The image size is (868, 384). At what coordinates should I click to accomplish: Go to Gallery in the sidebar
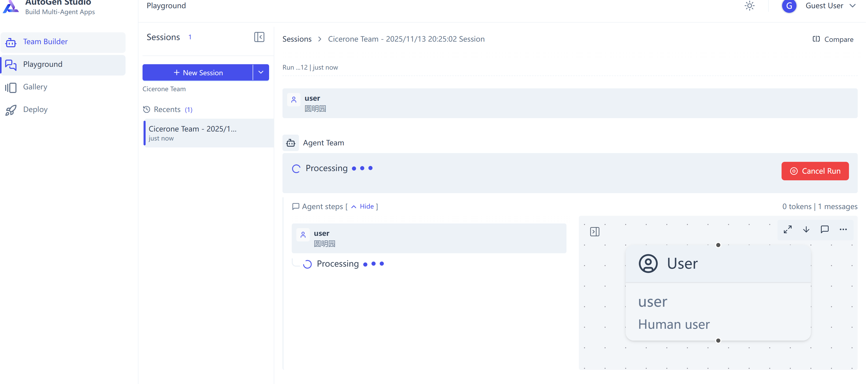[35, 87]
